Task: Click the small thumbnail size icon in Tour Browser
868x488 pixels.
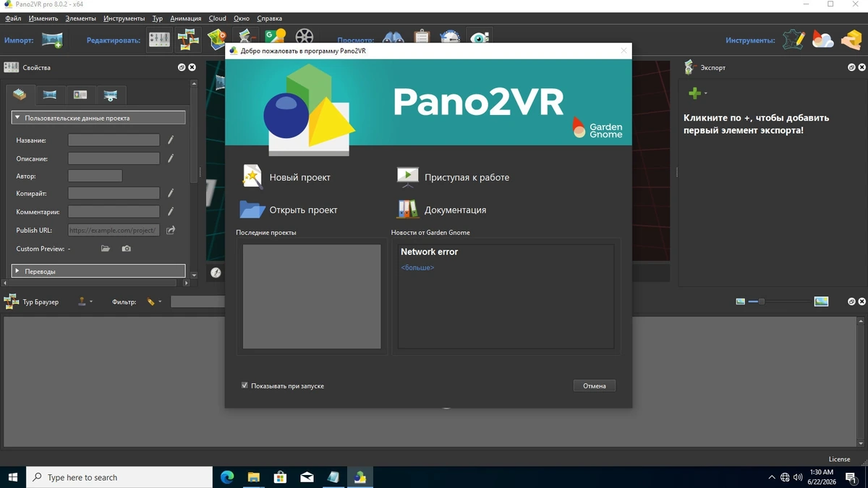Action: click(740, 301)
